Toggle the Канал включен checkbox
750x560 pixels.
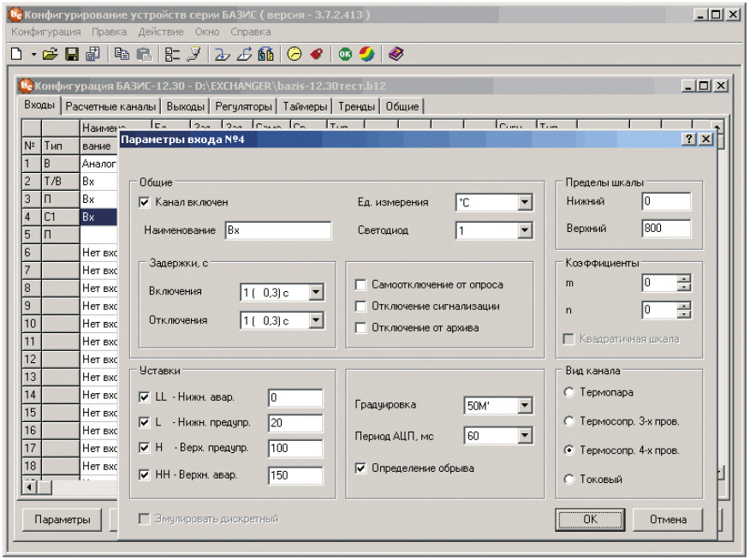[144, 202]
